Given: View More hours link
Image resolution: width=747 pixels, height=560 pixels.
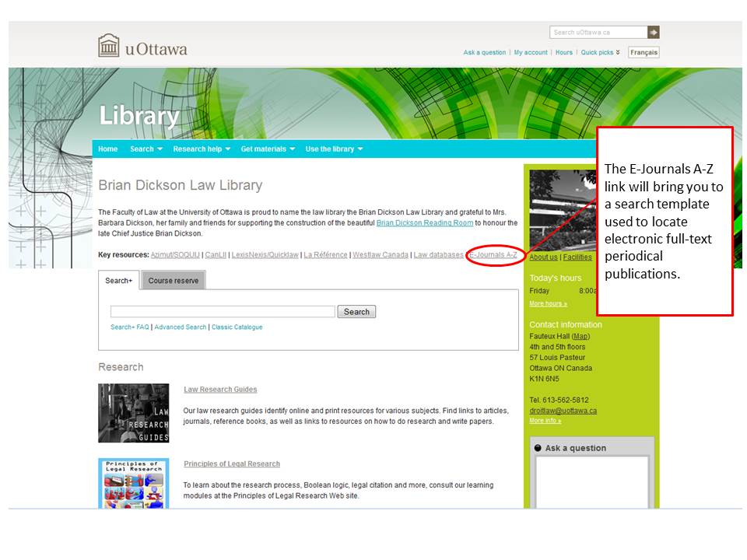Looking at the screenshot, I should tap(548, 304).
